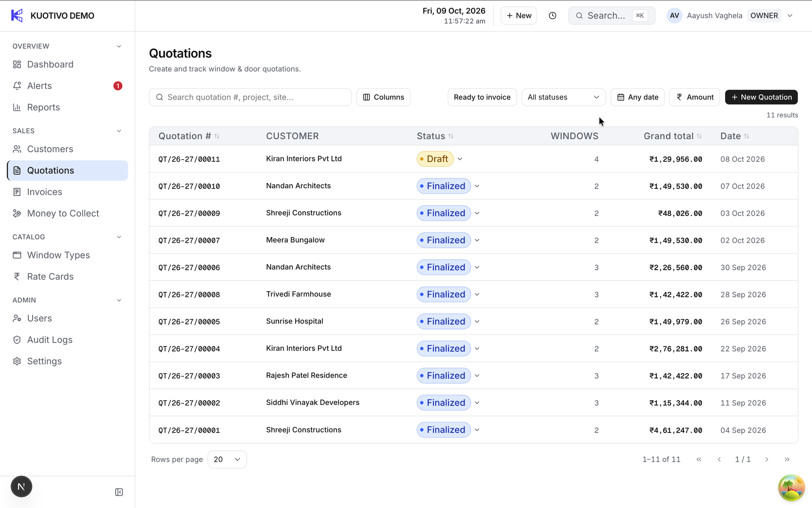Viewport: 812px width, 508px height.
Task: Collapse the ADMIN sidebar section
Action: point(119,300)
